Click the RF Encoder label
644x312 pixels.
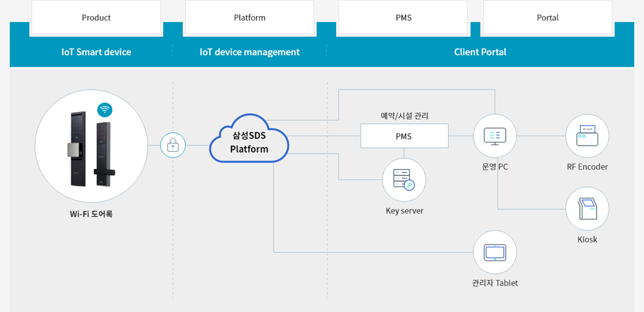pos(587,167)
